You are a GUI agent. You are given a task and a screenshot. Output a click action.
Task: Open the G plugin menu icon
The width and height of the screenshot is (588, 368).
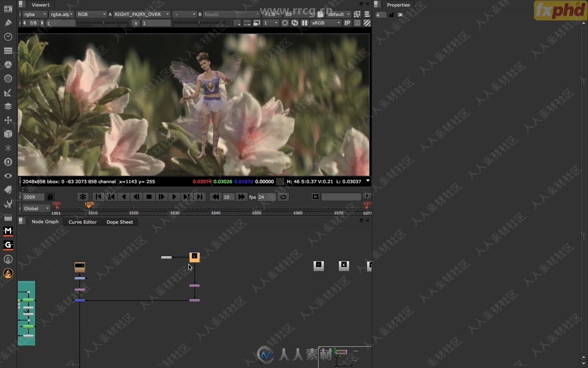pos(8,245)
